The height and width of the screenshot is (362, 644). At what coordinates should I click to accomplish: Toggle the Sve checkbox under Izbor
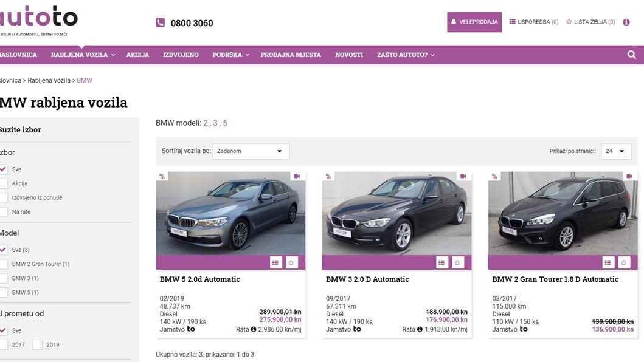point(3,169)
